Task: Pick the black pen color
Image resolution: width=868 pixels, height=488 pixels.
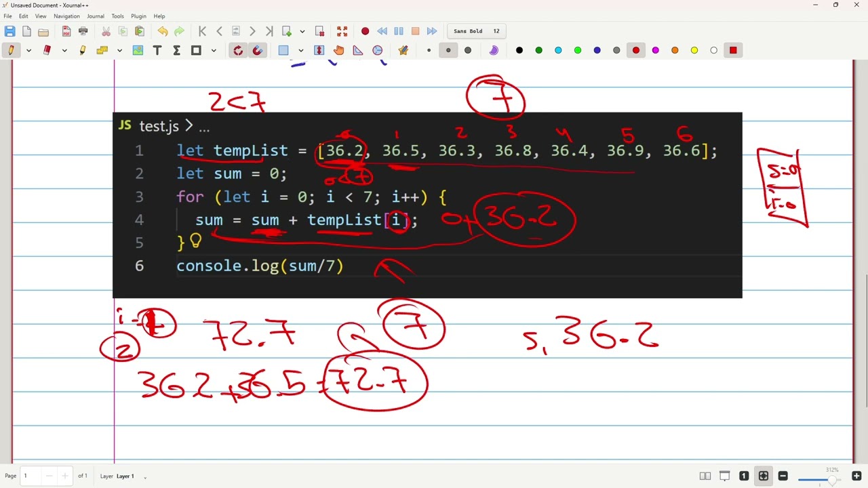Action: 519,50
